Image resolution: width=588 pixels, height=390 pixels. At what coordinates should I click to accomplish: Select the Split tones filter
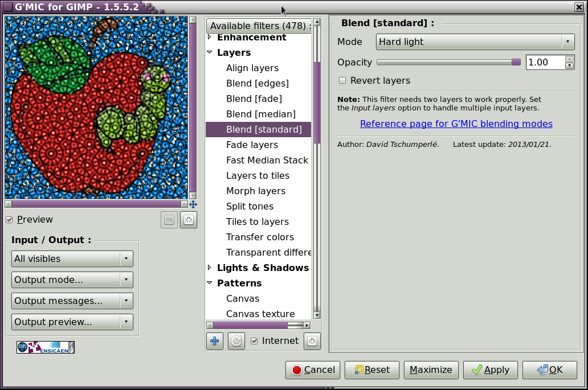tap(258, 206)
